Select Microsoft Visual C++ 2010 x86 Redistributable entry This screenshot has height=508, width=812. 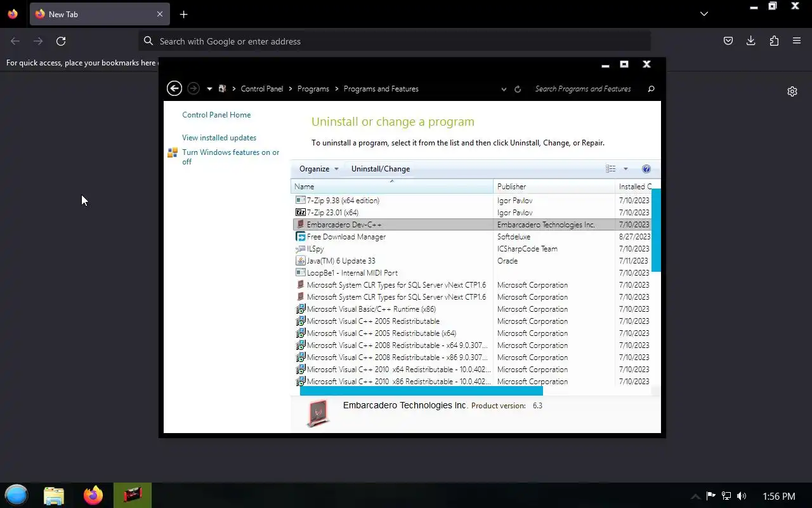pyautogui.click(x=398, y=382)
